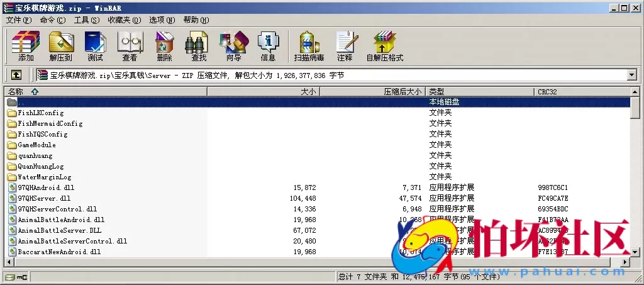Image resolution: width=644 pixels, height=285 pixels.
Task: Click the size value 14,336
Action: tap(305, 209)
